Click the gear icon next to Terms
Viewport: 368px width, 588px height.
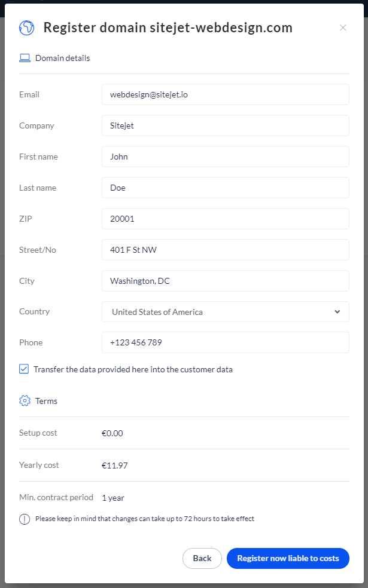(x=25, y=401)
